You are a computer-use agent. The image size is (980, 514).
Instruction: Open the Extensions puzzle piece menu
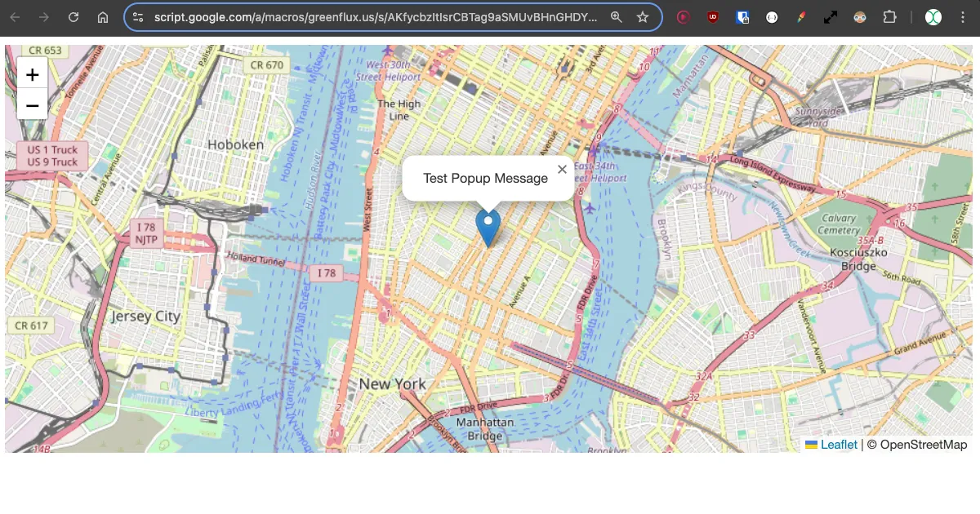[889, 17]
